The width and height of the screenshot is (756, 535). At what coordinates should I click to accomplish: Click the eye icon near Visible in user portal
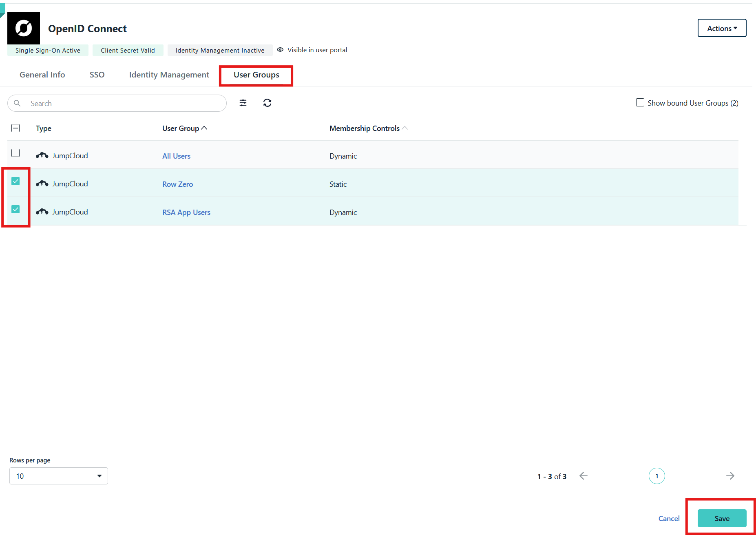[280, 49]
